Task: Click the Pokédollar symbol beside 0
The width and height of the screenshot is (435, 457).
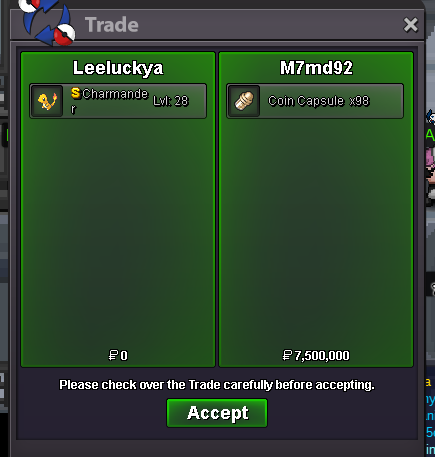Action: [113, 355]
